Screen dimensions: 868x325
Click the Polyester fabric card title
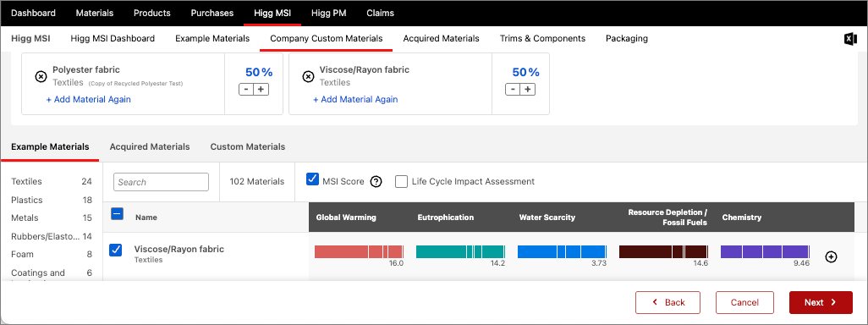[86, 69]
